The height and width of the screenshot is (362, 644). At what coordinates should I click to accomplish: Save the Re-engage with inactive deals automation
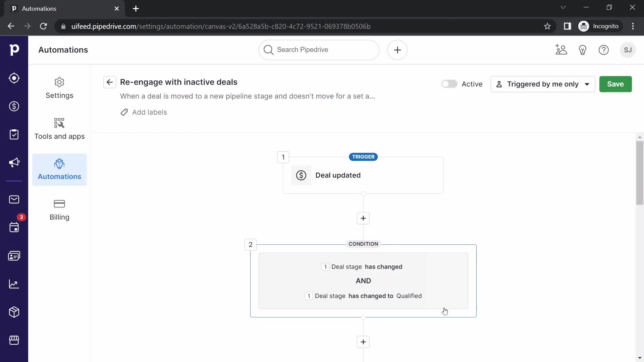(616, 84)
